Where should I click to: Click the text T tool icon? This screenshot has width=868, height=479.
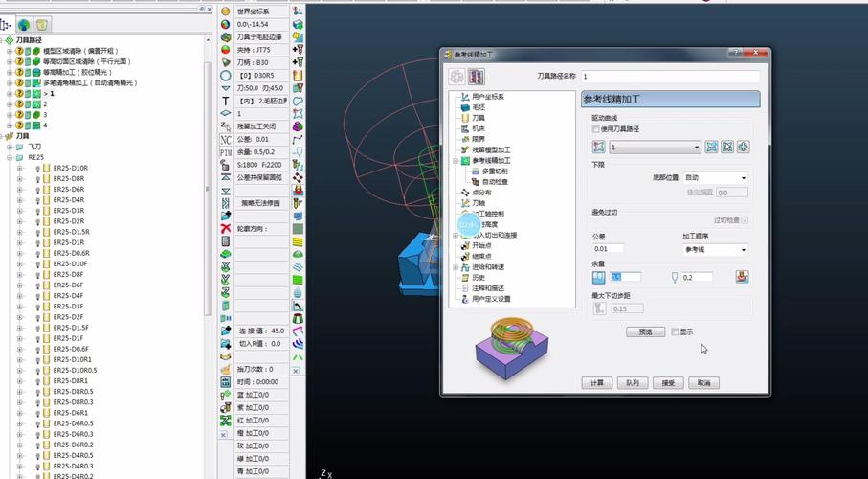[x=225, y=101]
